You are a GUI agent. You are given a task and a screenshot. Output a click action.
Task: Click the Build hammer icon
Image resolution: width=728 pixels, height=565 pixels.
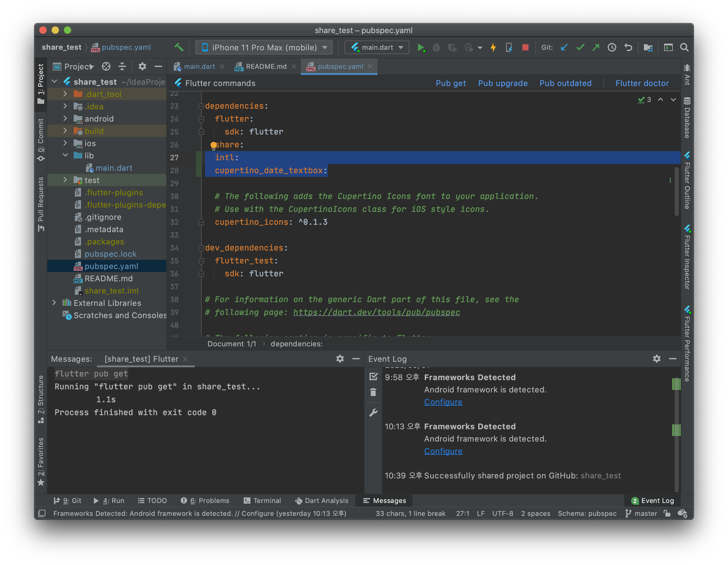[x=179, y=47]
